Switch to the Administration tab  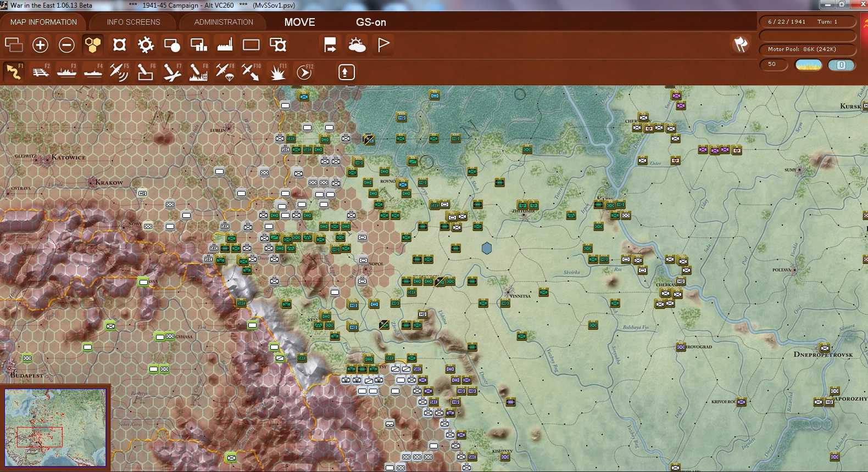[x=224, y=22]
